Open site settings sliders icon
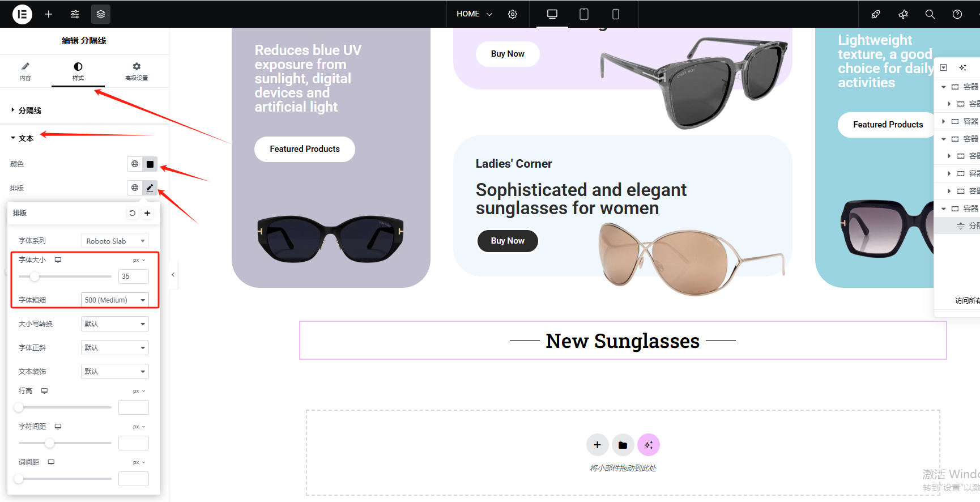This screenshot has width=980, height=502. [75, 14]
